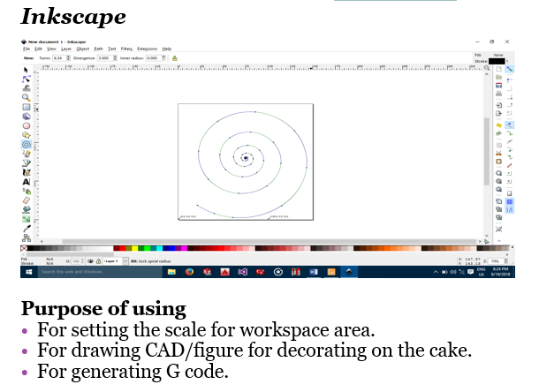Select the Selector arrow tool
The height and width of the screenshot is (392, 539).
click(26, 70)
